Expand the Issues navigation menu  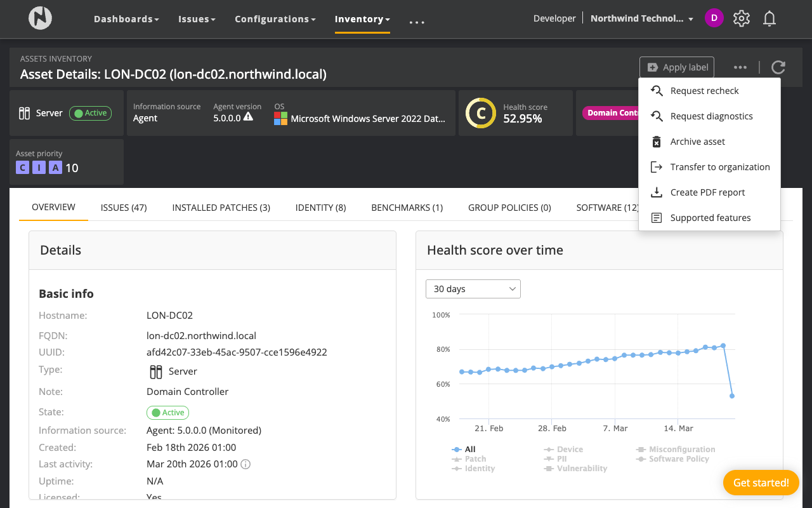pyautogui.click(x=197, y=19)
